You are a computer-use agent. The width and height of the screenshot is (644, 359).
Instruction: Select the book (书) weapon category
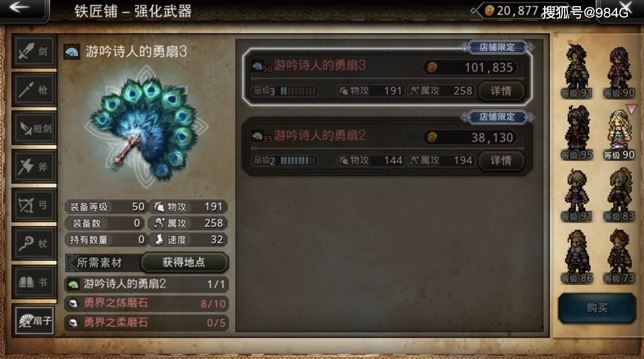[x=34, y=282]
